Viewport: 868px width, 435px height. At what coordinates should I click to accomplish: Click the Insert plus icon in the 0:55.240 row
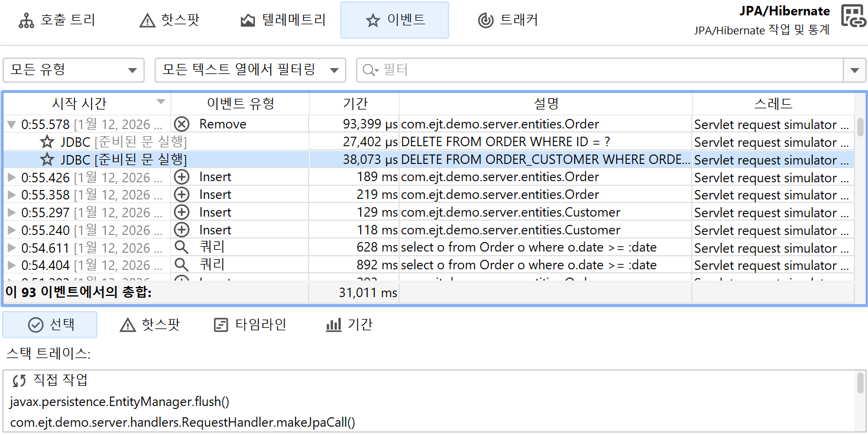[182, 230]
